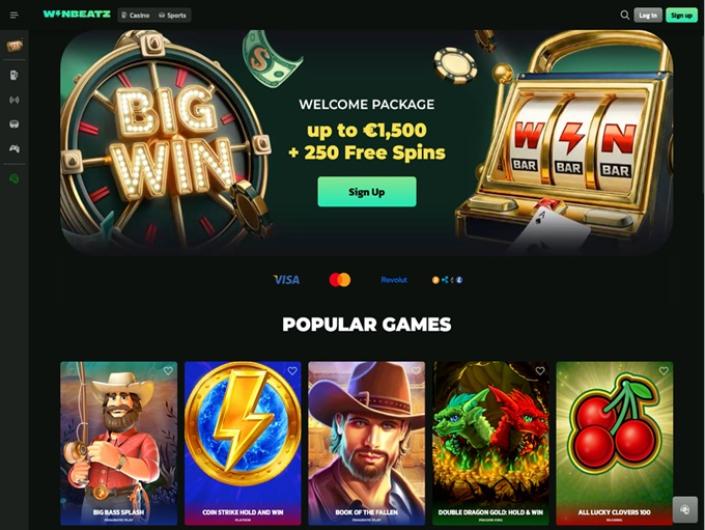Click the Log in button
The image size is (705, 530).
point(648,15)
